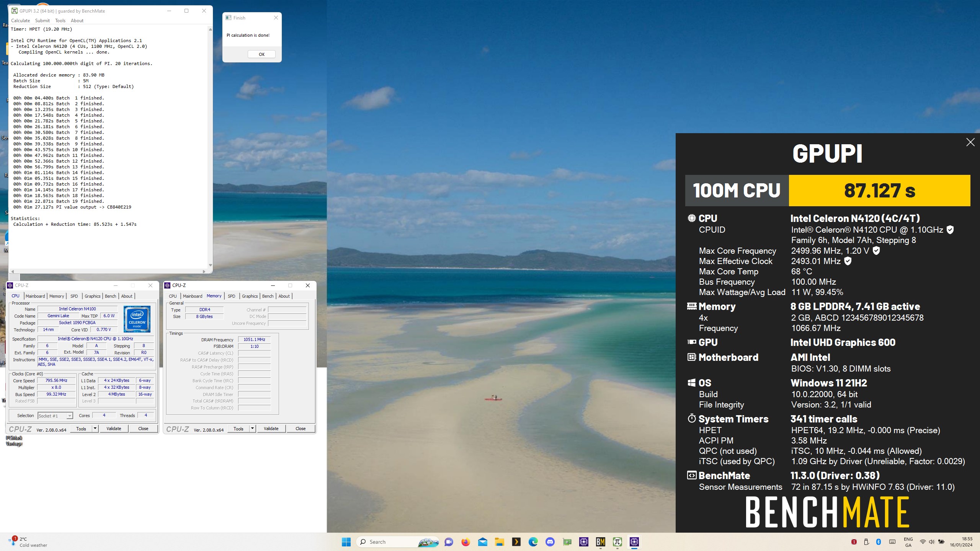
Task: Expand Tools dropdown arrow in left CPU-Z
Action: pyautogui.click(x=95, y=429)
